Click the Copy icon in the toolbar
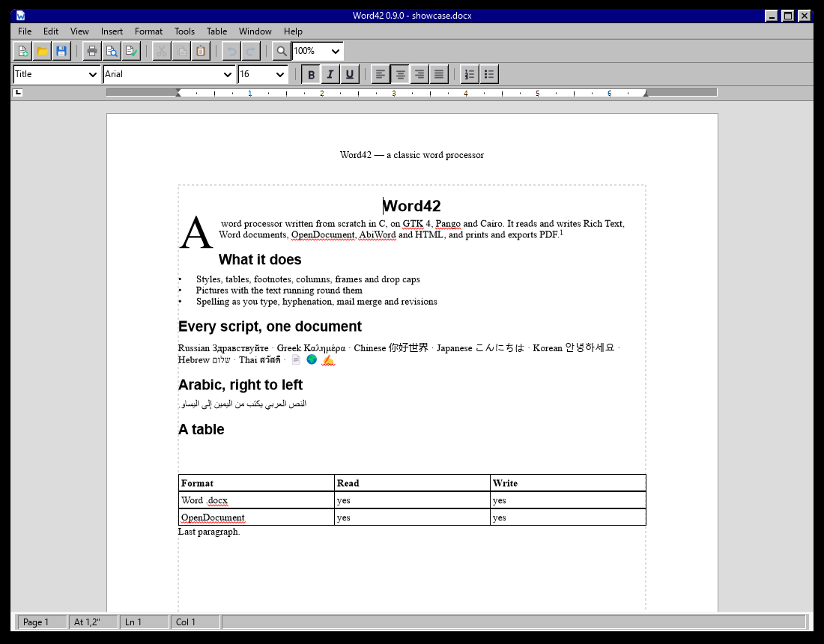Screen dimensions: 824x644 pos(181,51)
